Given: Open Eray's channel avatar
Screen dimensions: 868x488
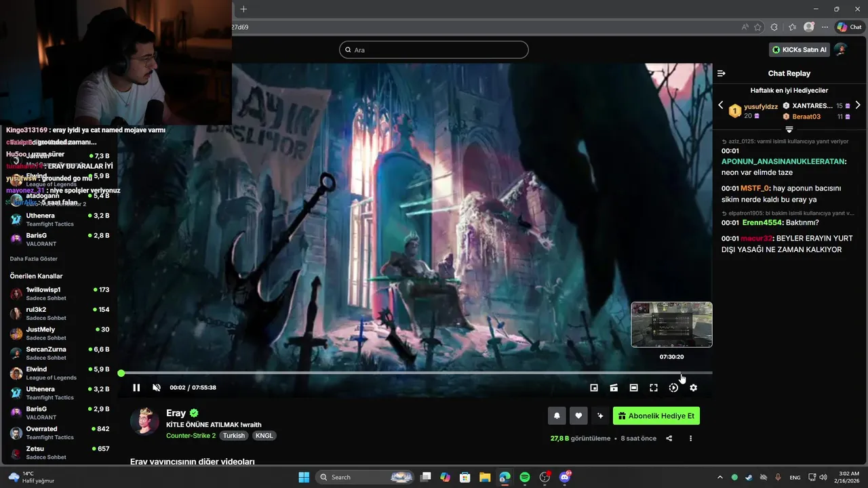Looking at the screenshot, I should tap(144, 422).
